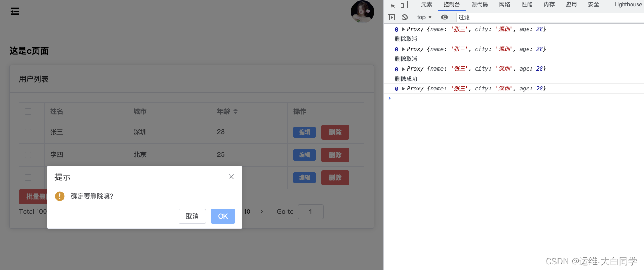Image resolution: width=644 pixels, height=270 pixels.
Task: Expand the last Proxy object log entry
Action: pos(403,89)
